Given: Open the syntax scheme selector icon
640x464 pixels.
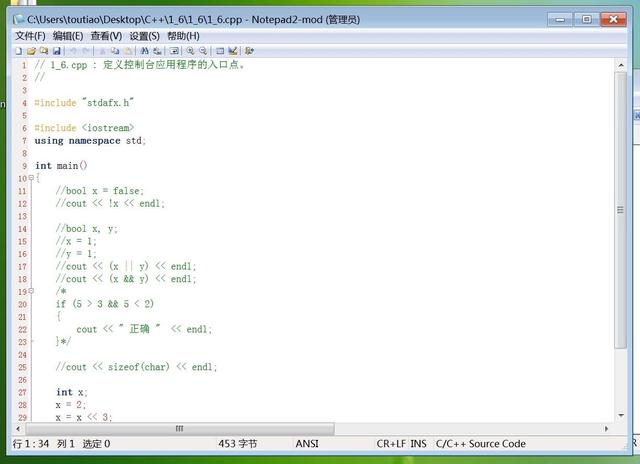Looking at the screenshot, I should point(218,50).
